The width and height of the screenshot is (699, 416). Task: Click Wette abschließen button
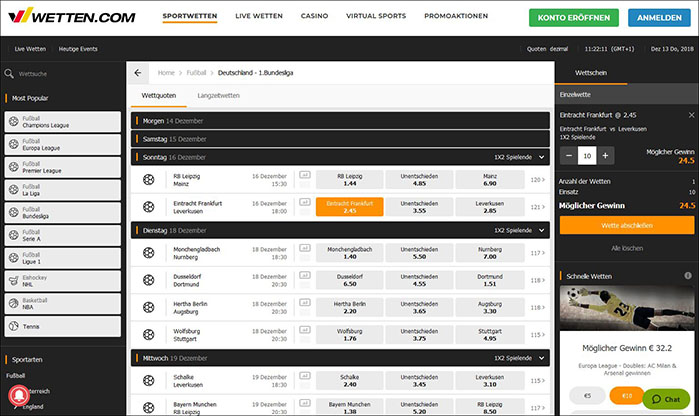(x=627, y=225)
